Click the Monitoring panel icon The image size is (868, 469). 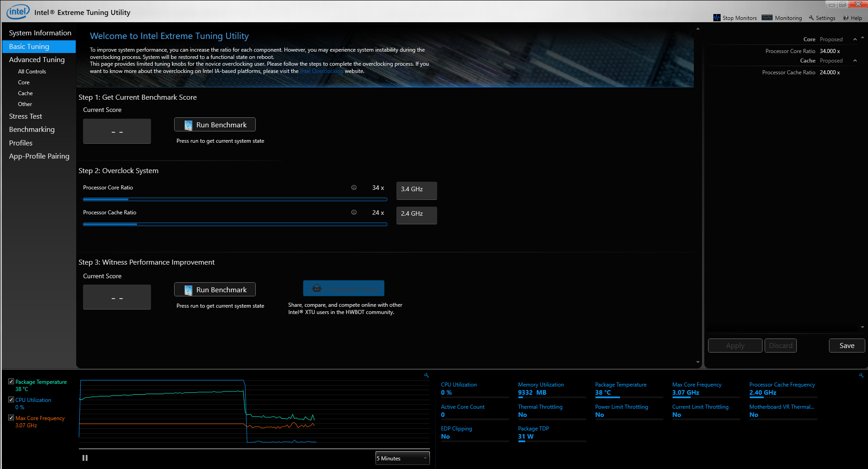(x=767, y=18)
